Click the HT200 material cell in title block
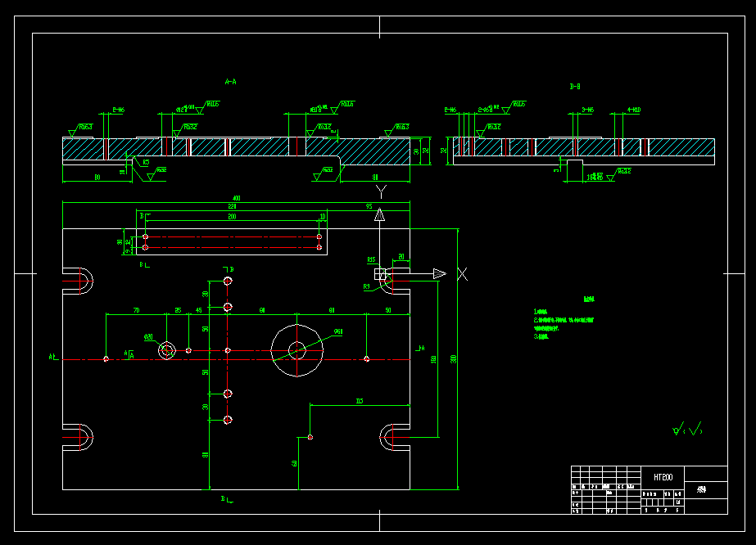The width and height of the screenshot is (756, 545). pos(663,477)
